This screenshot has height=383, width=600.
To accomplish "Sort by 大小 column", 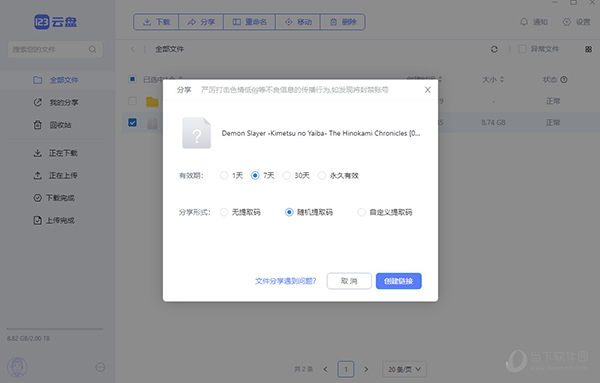I will [x=493, y=80].
